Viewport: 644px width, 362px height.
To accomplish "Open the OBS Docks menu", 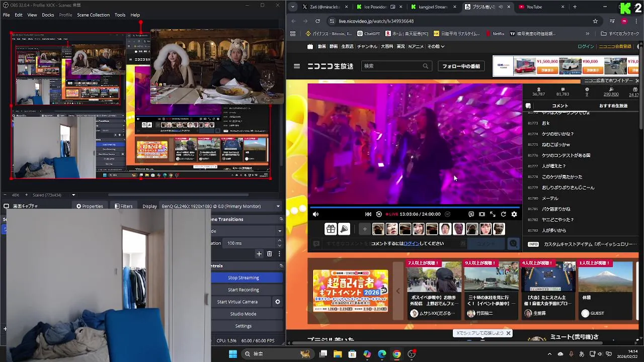I will [48, 15].
